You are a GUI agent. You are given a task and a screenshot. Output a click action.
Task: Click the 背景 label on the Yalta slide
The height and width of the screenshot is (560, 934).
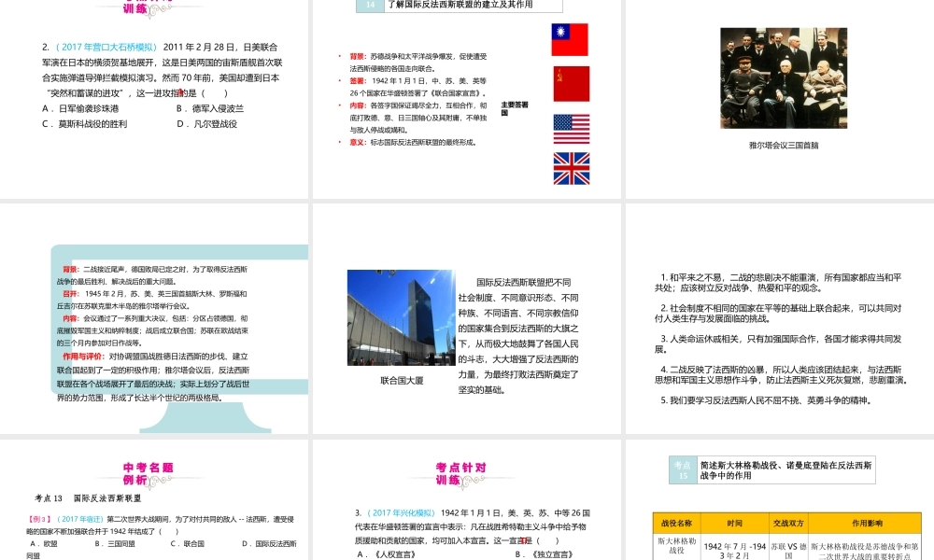pyautogui.click(x=71, y=270)
